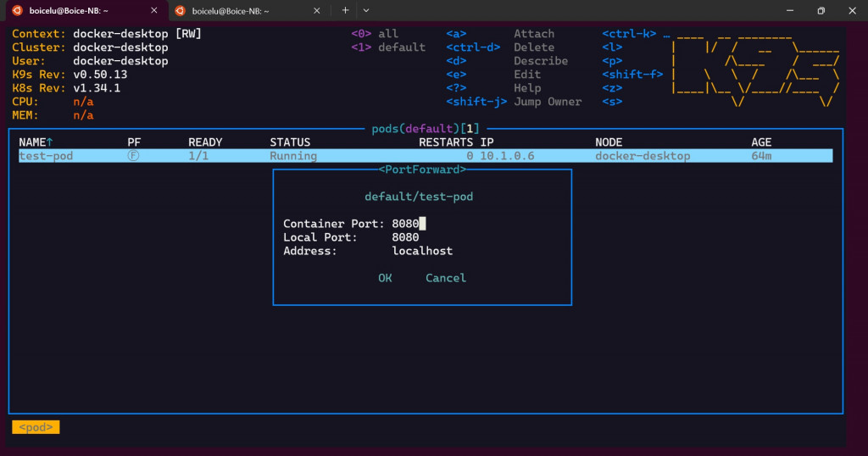Viewport: 868px width, 456px height.
Task: Click the Local Port field showing 8080
Action: click(405, 236)
